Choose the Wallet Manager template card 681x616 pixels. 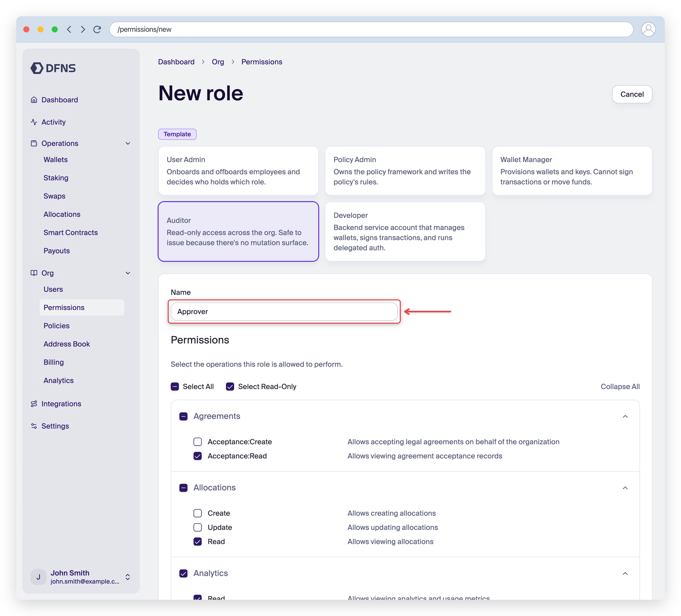tap(572, 170)
